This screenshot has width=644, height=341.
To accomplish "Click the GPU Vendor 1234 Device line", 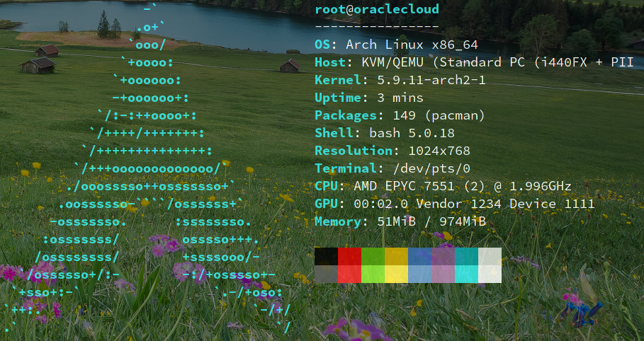I will (x=454, y=204).
